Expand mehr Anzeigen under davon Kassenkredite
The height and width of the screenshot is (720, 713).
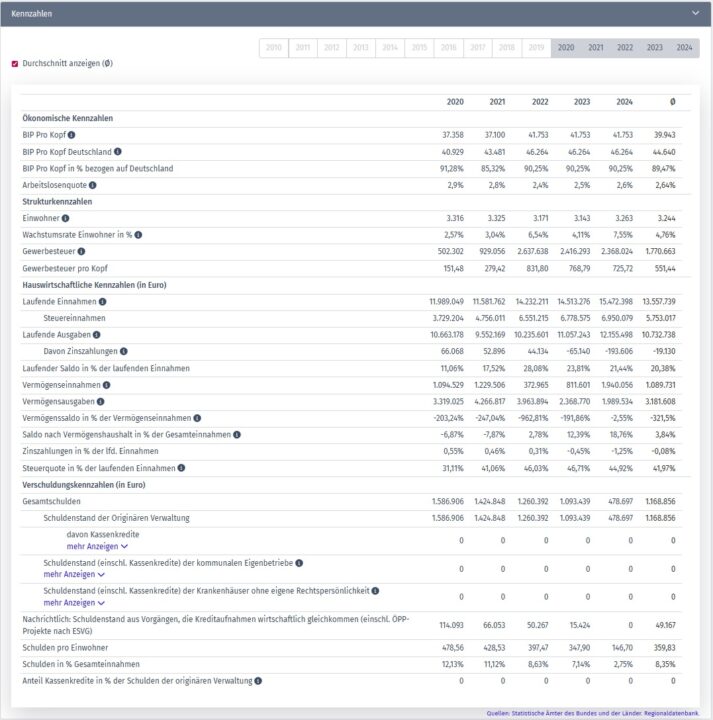[x=97, y=547]
